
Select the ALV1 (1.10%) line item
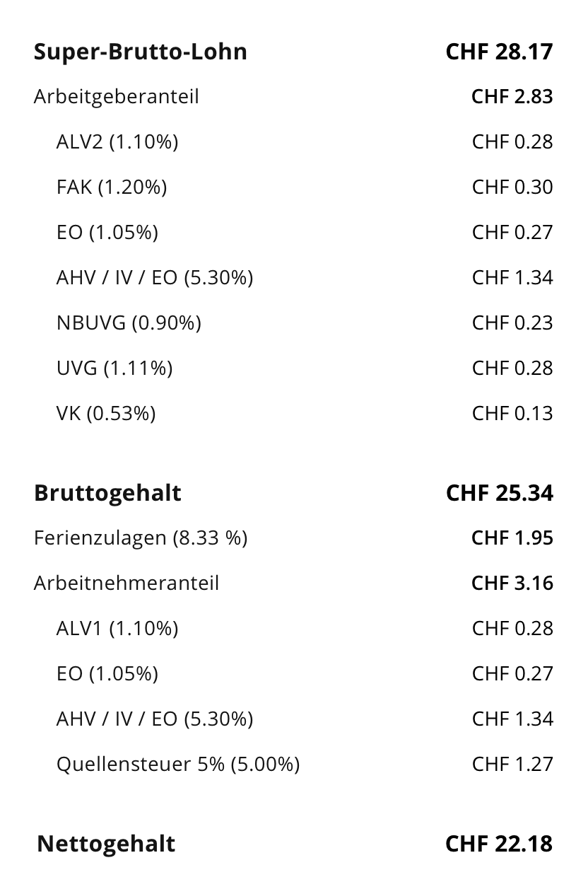pyautogui.click(x=117, y=628)
